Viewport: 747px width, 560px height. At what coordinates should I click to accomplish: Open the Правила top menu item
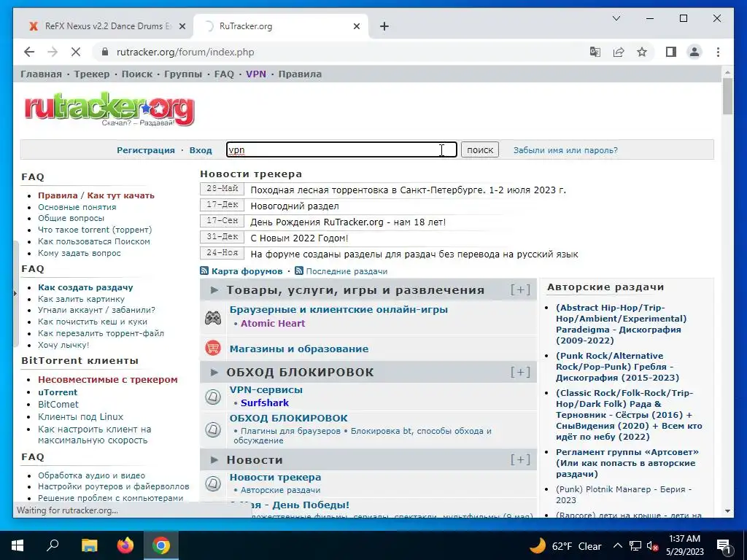tap(300, 74)
